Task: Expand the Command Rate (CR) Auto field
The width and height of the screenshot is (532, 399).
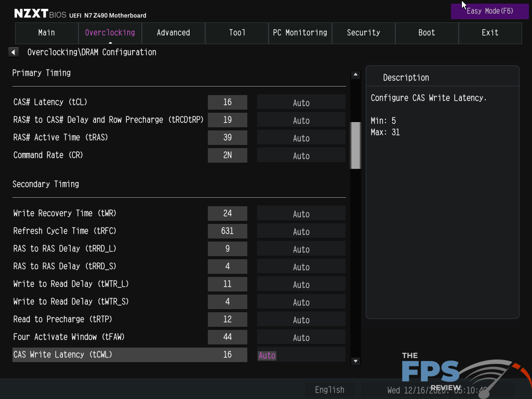Action: [x=301, y=156]
